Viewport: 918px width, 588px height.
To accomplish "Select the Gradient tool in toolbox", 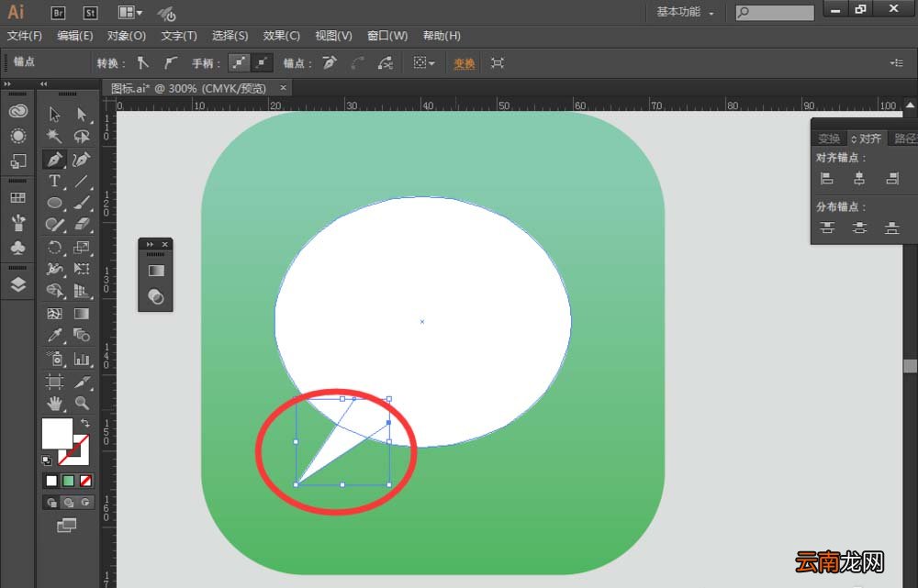I will 82,314.
